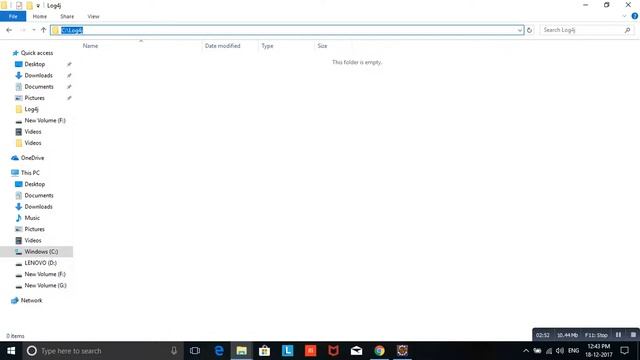
Task: Go back with the Back arrow
Action: click(9, 30)
